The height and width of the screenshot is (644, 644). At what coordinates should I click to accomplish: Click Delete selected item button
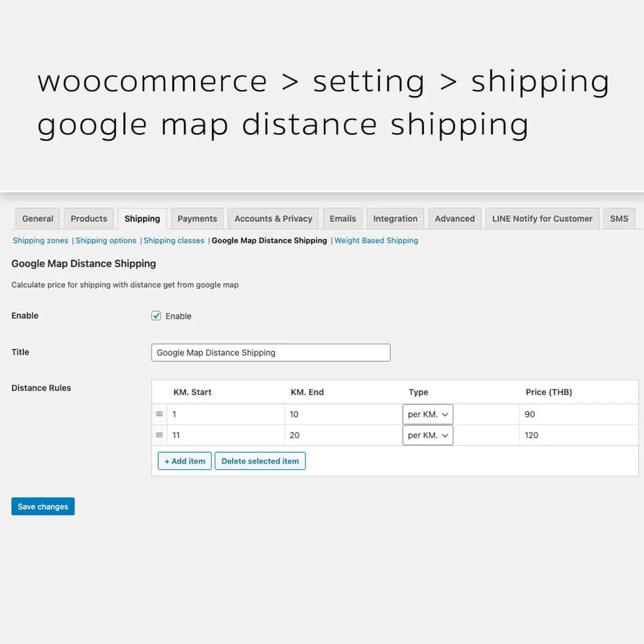coord(260,461)
